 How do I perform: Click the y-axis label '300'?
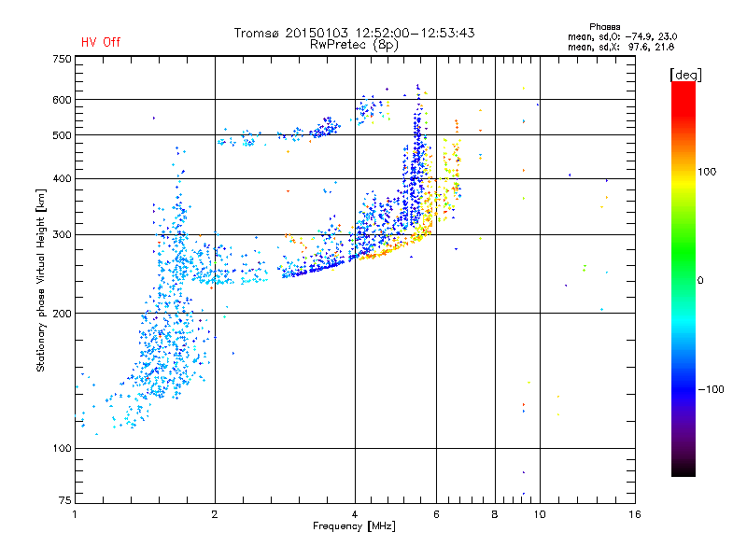coord(62,235)
